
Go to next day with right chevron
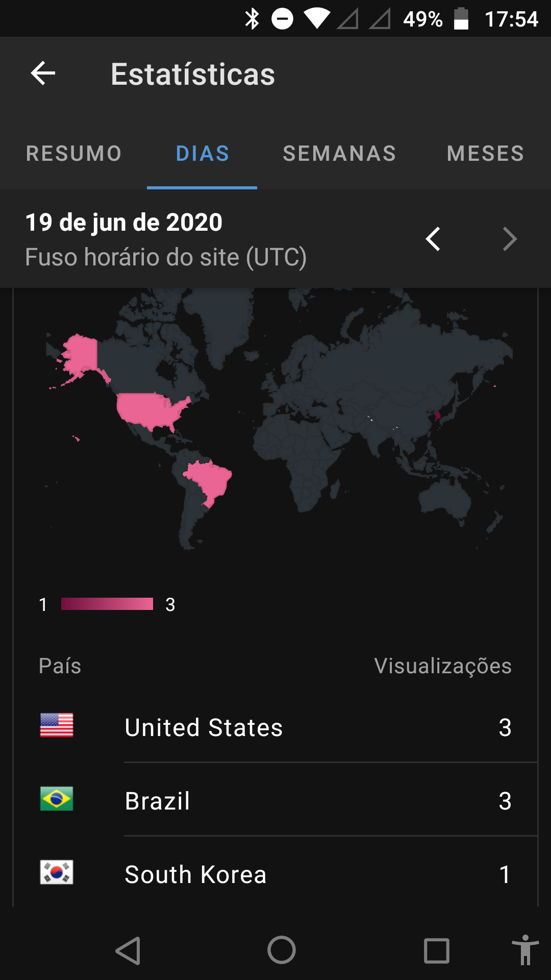point(509,239)
